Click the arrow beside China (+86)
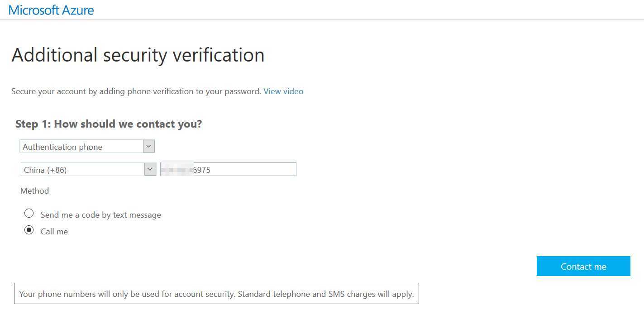 (x=150, y=169)
